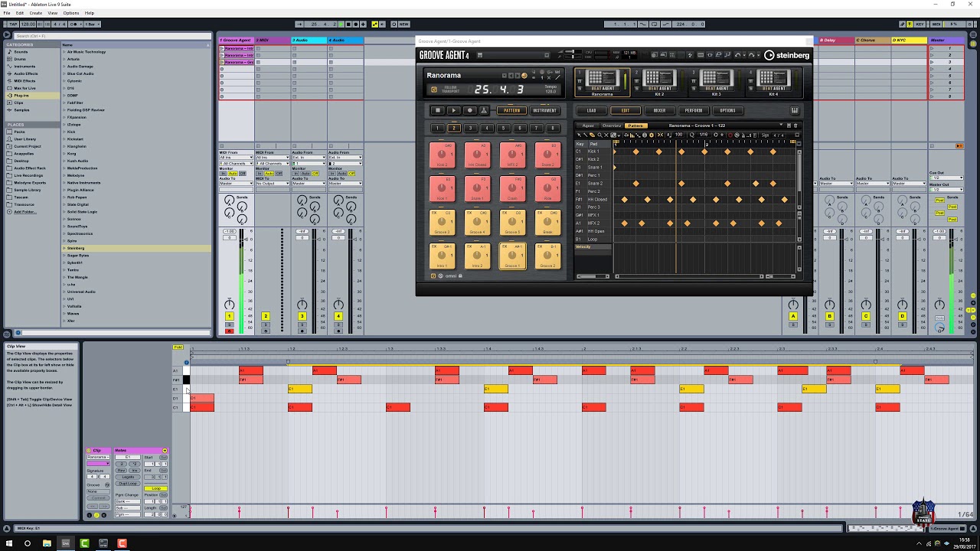Viewport: 980px width, 551px height.
Task: Toggle the Follow arrow in transport
Action: (x=299, y=24)
